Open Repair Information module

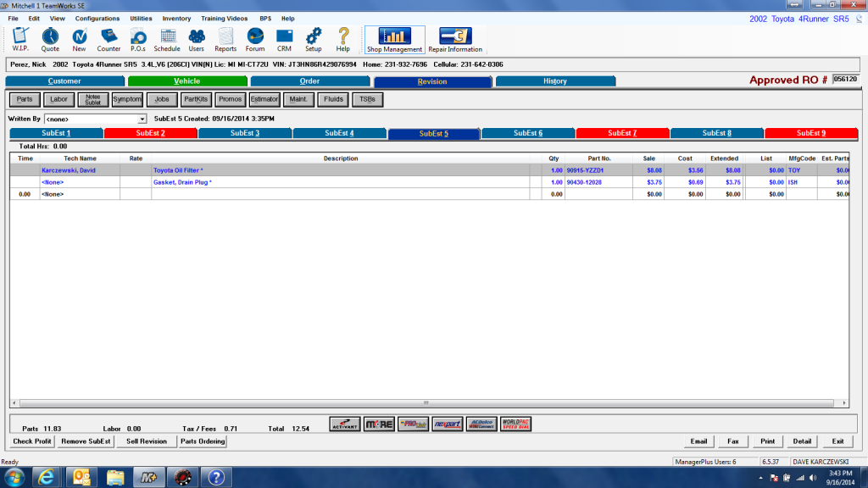click(455, 40)
